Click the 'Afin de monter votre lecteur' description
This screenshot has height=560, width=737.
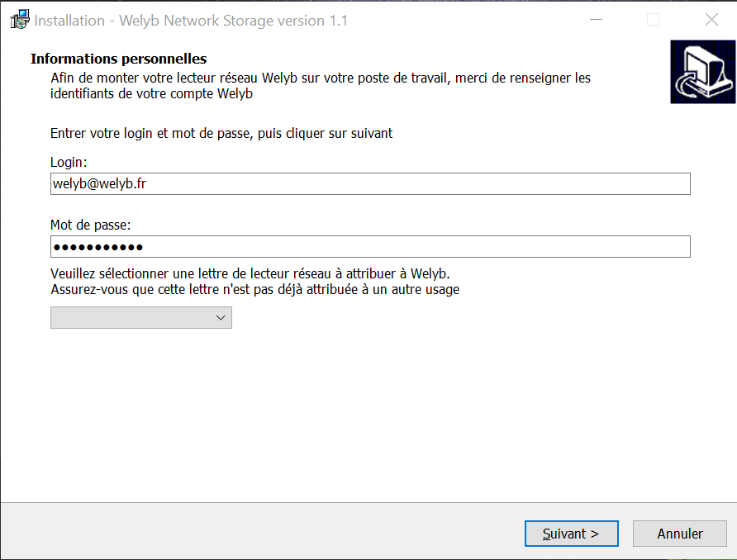tap(321, 86)
